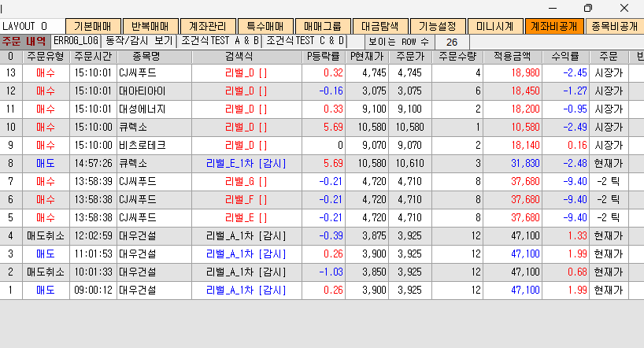Click return rate -1.27
Screen dimensions: 644x348
coord(575,91)
